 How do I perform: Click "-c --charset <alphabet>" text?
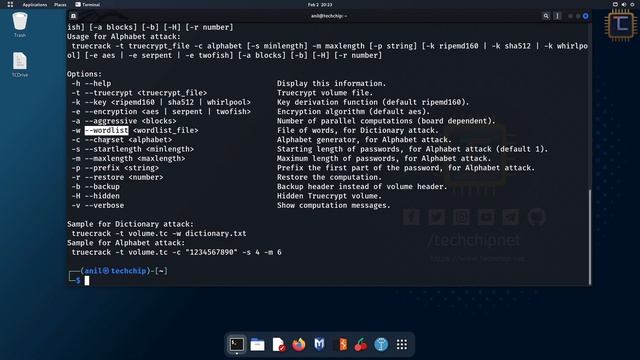(122, 140)
